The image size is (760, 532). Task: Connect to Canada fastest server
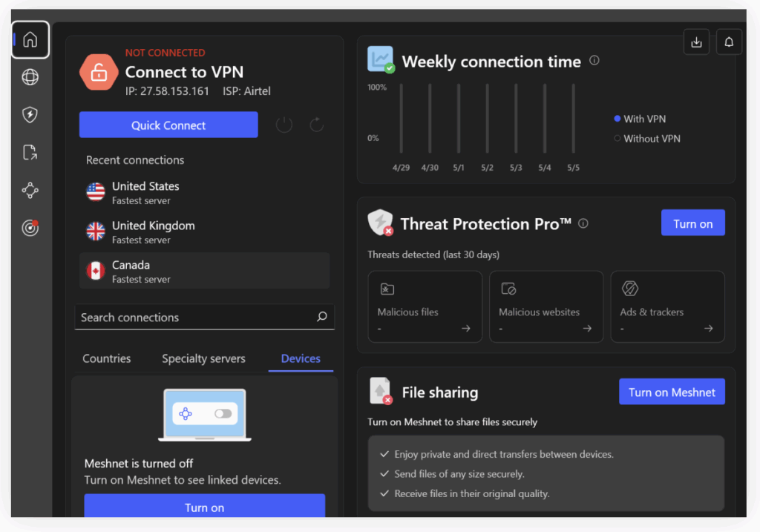205,271
